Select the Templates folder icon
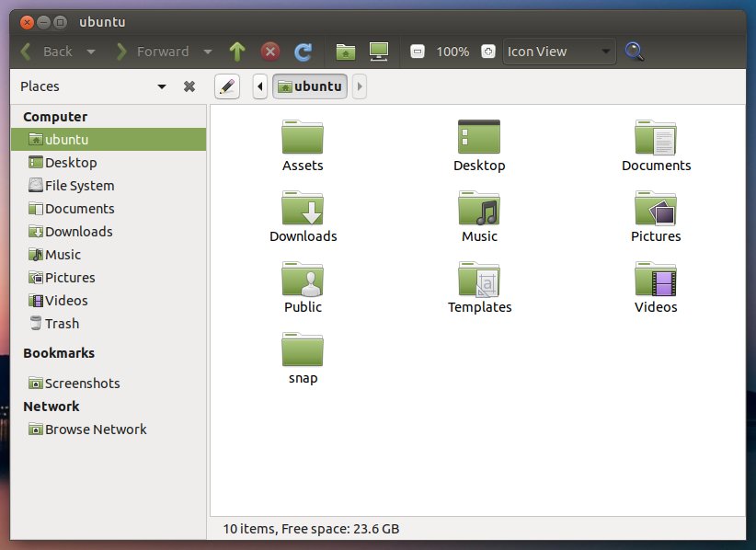The image size is (756, 550). coord(479,279)
